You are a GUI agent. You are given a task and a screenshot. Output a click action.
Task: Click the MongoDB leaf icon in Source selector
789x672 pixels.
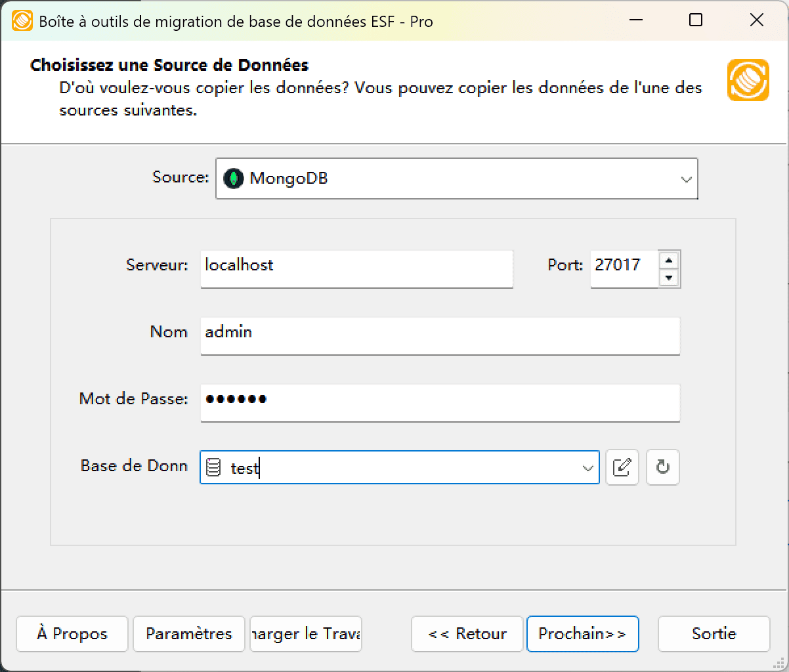[234, 178]
